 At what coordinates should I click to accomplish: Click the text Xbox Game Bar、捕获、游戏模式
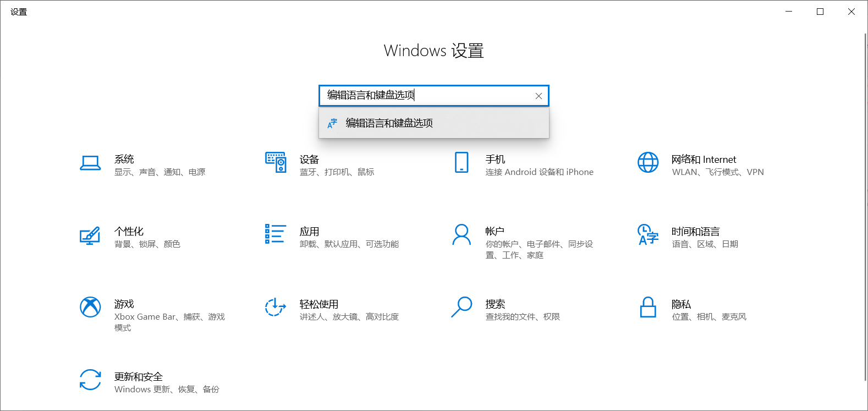(169, 322)
